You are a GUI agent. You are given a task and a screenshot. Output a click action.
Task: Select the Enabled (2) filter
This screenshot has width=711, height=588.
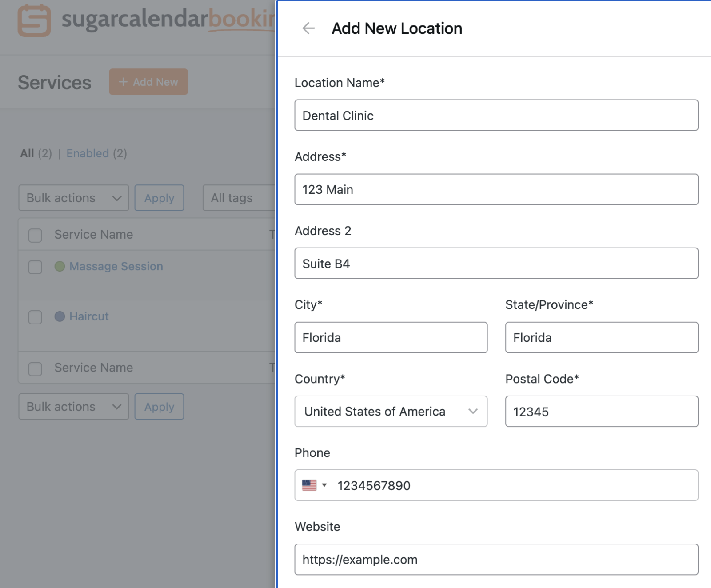coord(88,153)
